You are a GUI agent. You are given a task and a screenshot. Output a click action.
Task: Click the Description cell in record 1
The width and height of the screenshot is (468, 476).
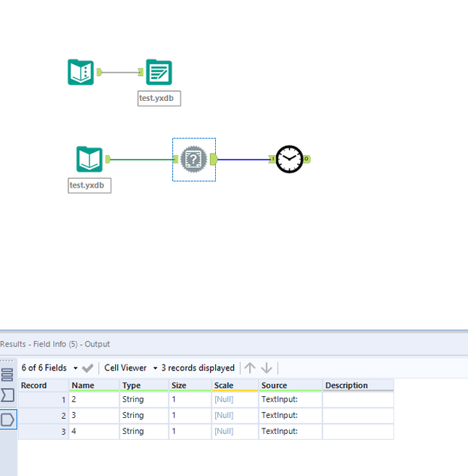358,399
